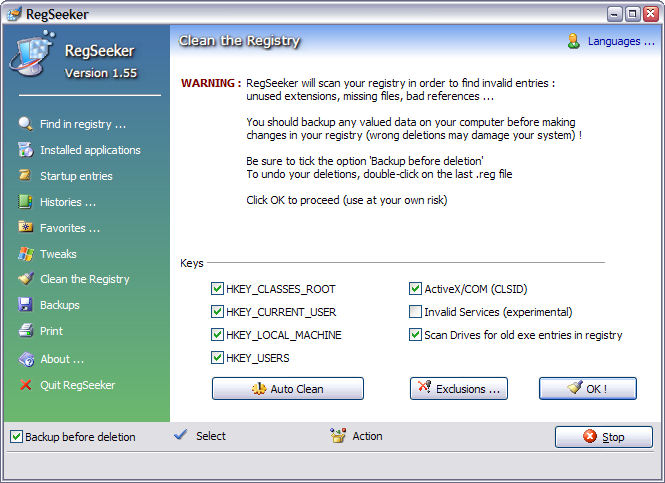Click the Keys group label

[x=192, y=263]
